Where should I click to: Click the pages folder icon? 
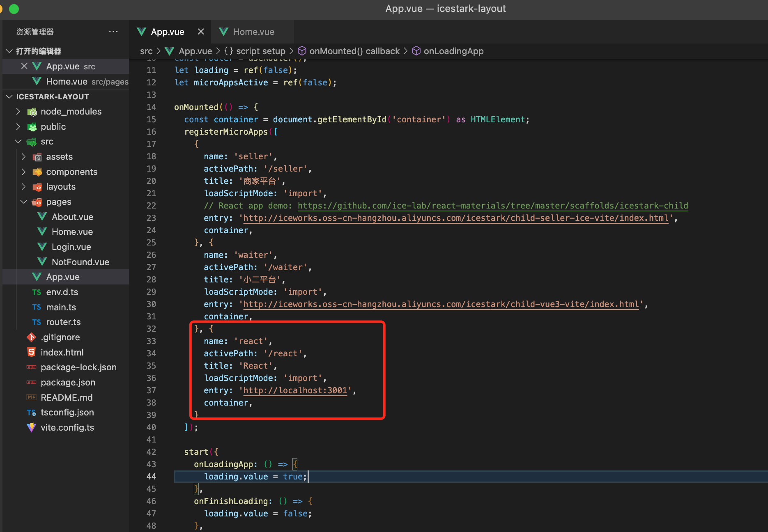[37, 202]
